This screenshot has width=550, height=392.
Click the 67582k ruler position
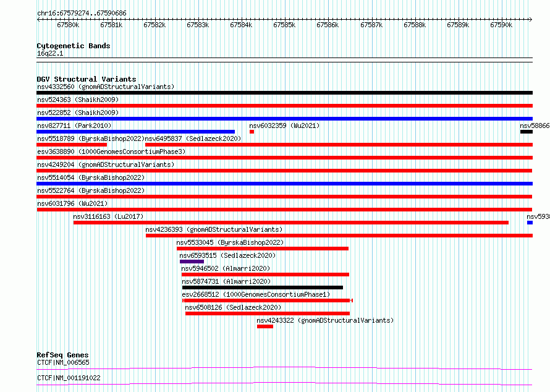[x=154, y=25]
